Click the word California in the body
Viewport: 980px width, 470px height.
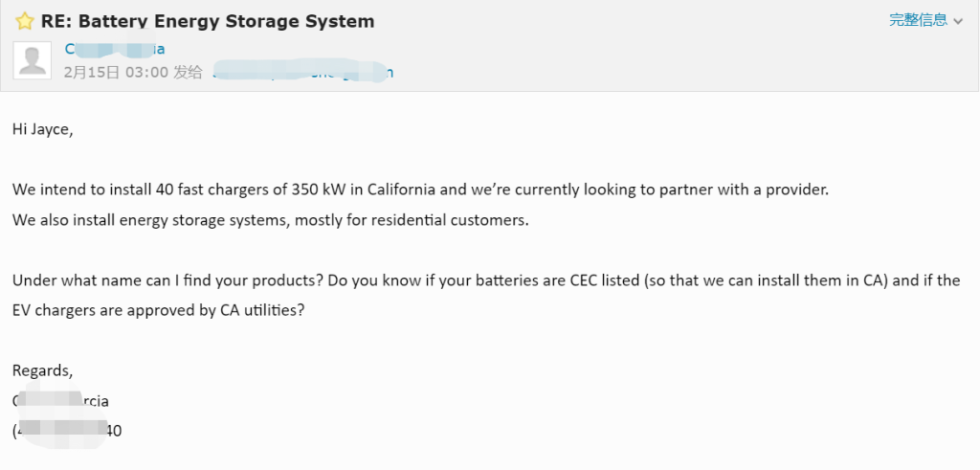pyautogui.click(x=401, y=190)
